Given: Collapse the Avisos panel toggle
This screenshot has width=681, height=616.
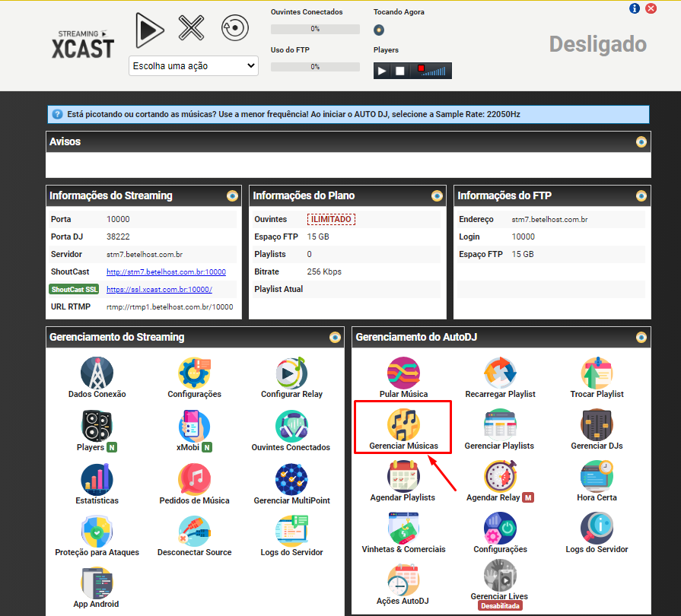Looking at the screenshot, I should click(641, 142).
